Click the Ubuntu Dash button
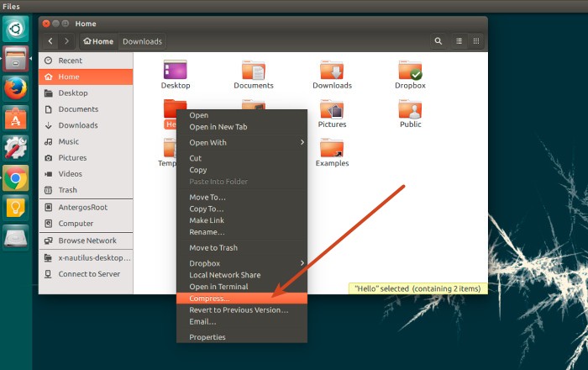 15,29
